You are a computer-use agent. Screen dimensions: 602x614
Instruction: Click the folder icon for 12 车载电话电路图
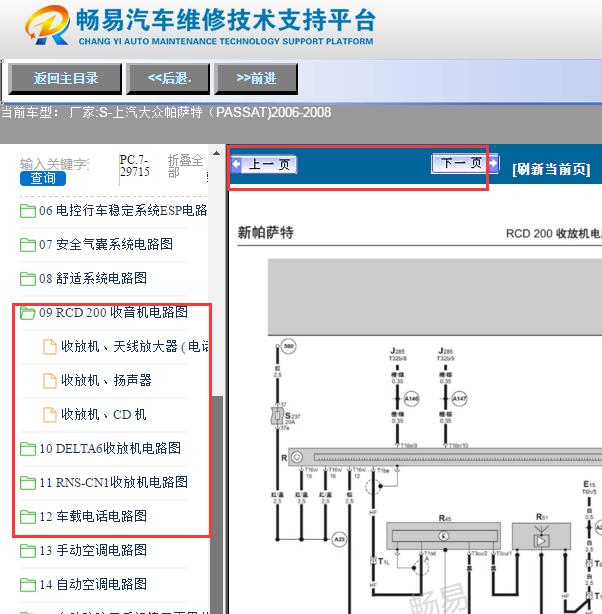[28, 517]
